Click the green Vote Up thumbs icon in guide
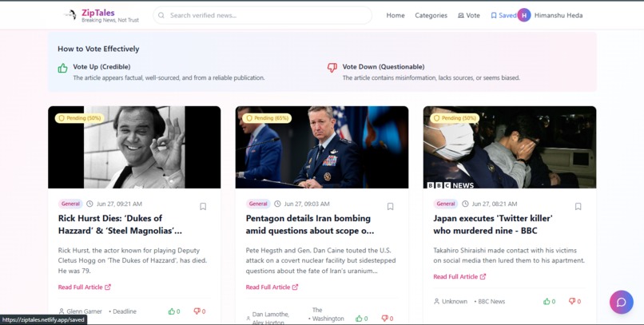644x325 pixels. click(x=62, y=68)
